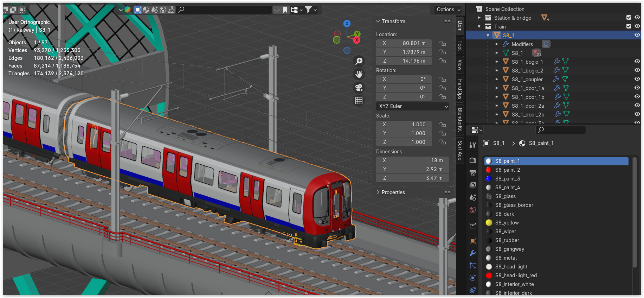Open the Object Constraints properties tab
644x298 pixels.
point(472,290)
